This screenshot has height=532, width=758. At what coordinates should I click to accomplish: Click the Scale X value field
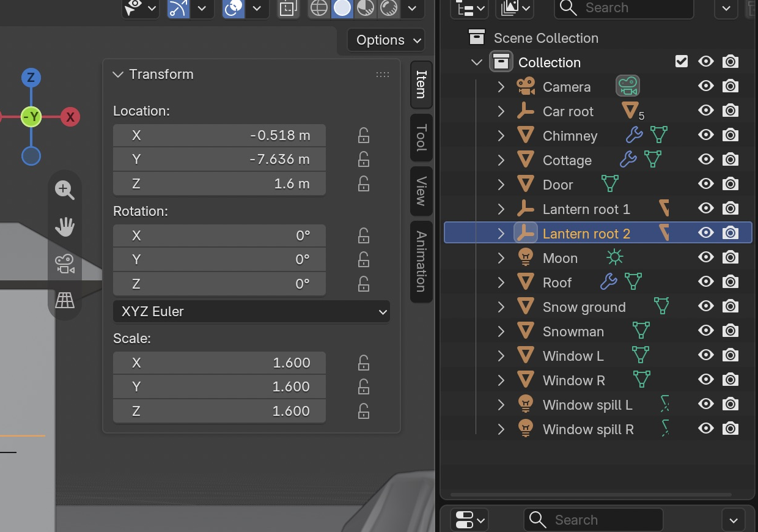coord(219,363)
